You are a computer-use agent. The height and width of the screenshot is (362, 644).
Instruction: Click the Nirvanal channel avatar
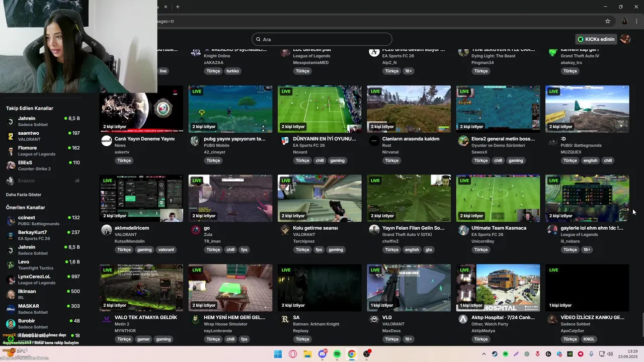(x=374, y=141)
